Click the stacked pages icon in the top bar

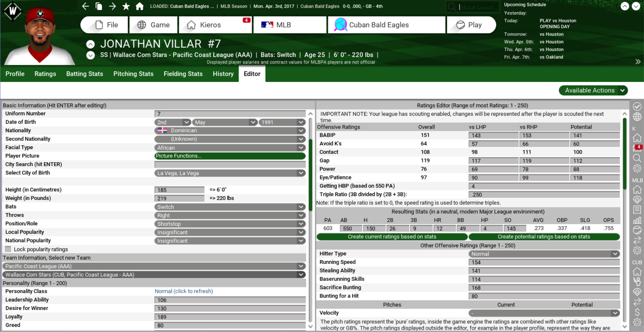pyautogui.click(x=99, y=6)
